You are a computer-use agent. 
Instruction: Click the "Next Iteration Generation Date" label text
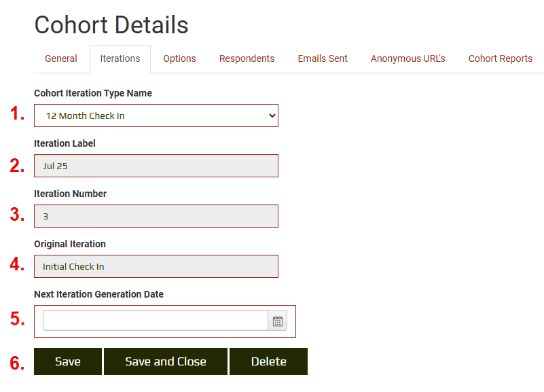[98, 294]
